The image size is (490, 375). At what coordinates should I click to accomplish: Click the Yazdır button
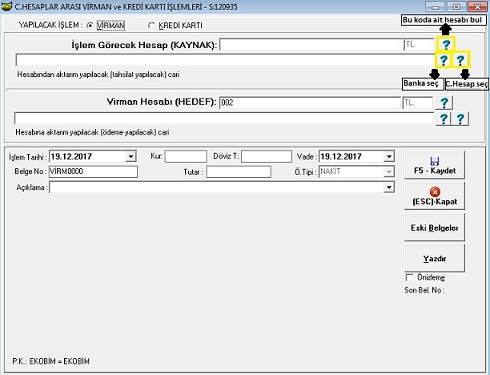(x=434, y=258)
